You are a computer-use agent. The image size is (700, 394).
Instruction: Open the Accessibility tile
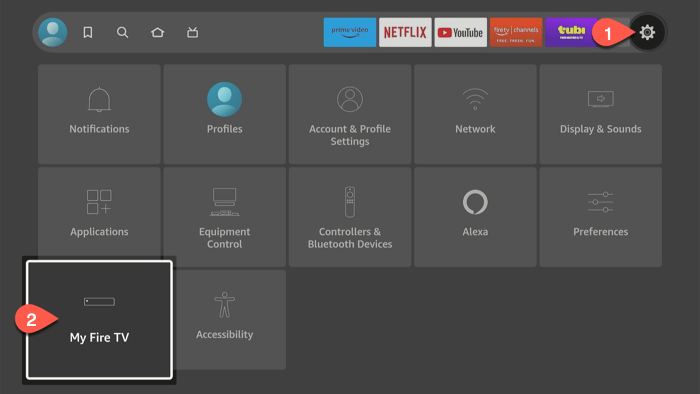[x=229, y=320]
